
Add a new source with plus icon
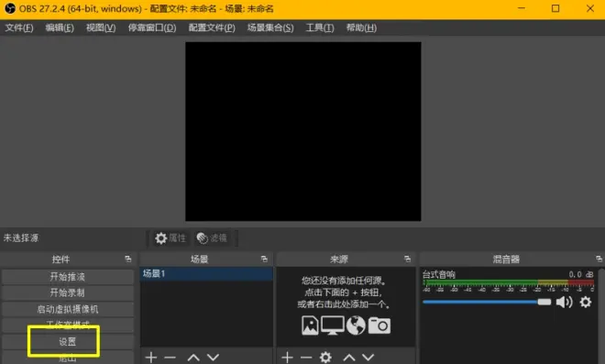click(287, 358)
